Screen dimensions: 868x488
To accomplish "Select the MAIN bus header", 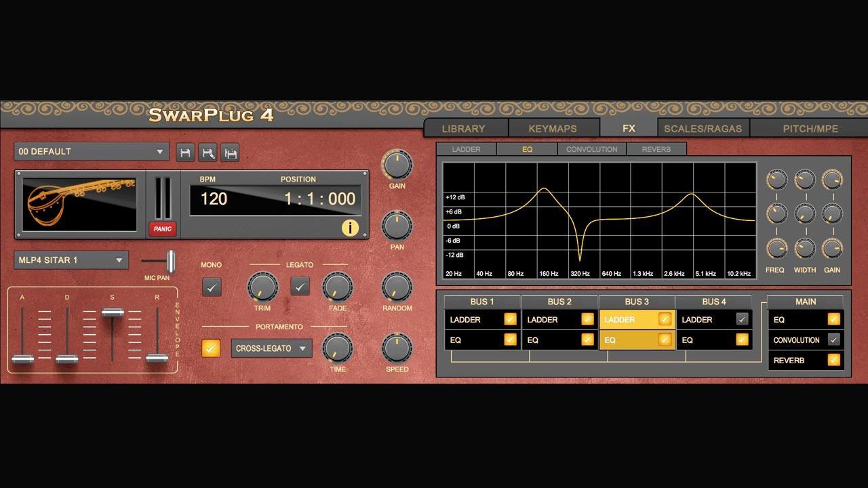I will pyautogui.click(x=806, y=302).
